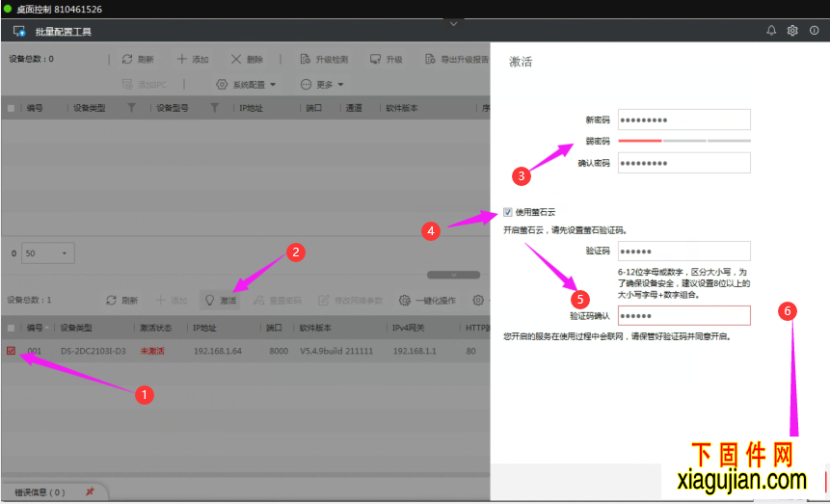Click the V5.4.9build 211111 version cell
This screenshot has height=504, width=830.
[336, 351]
